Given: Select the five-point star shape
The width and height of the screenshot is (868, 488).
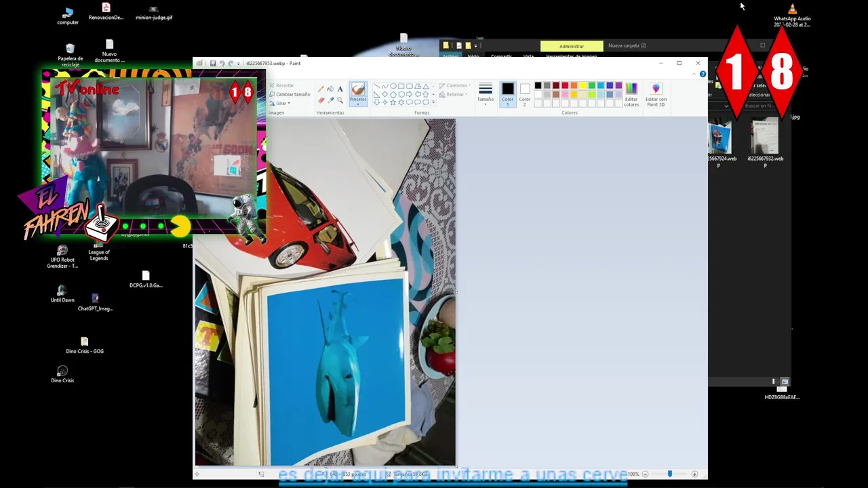Looking at the screenshot, I should pyautogui.click(x=393, y=102).
